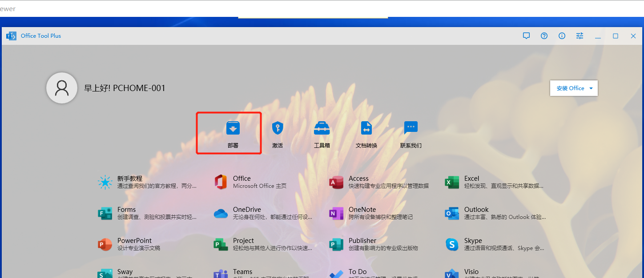Click 设计专业演示文稿 description text
644x278 pixels.
click(139, 248)
